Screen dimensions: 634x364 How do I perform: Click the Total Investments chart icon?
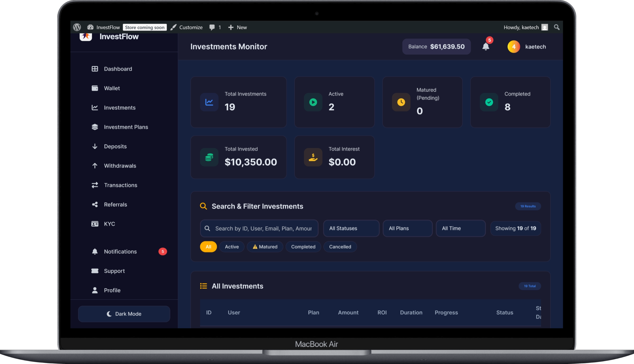pos(209,102)
